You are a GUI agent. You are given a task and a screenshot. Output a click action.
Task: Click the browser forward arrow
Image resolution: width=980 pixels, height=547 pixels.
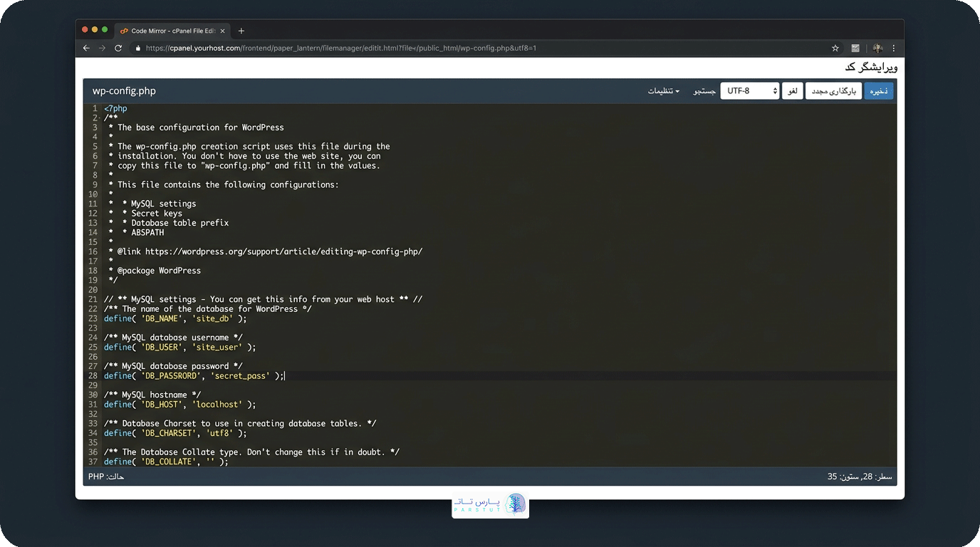click(x=102, y=48)
